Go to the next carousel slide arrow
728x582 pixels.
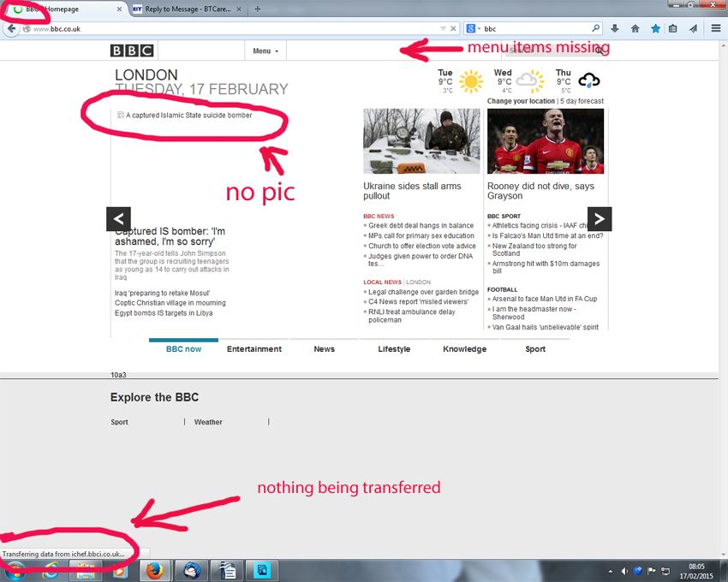click(x=599, y=219)
